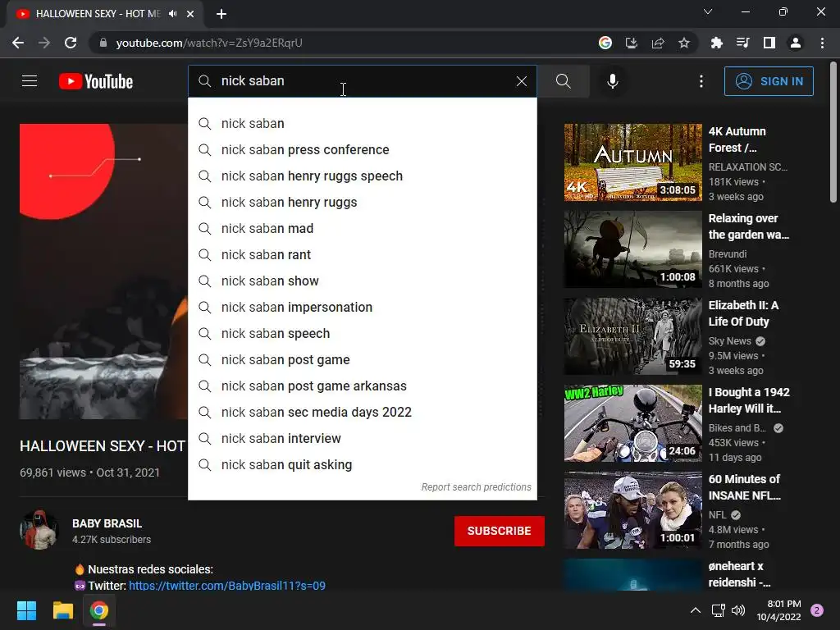Reload the page with refresh icon
840x630 pixels.
71,43
